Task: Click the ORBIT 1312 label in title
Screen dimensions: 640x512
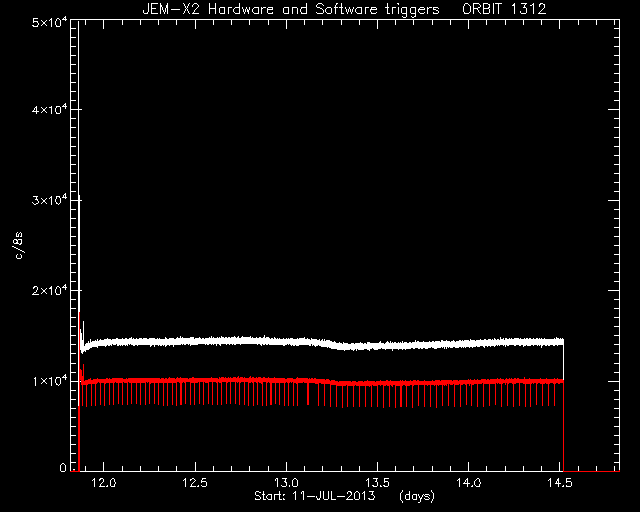Action: (x=504, y=9)
